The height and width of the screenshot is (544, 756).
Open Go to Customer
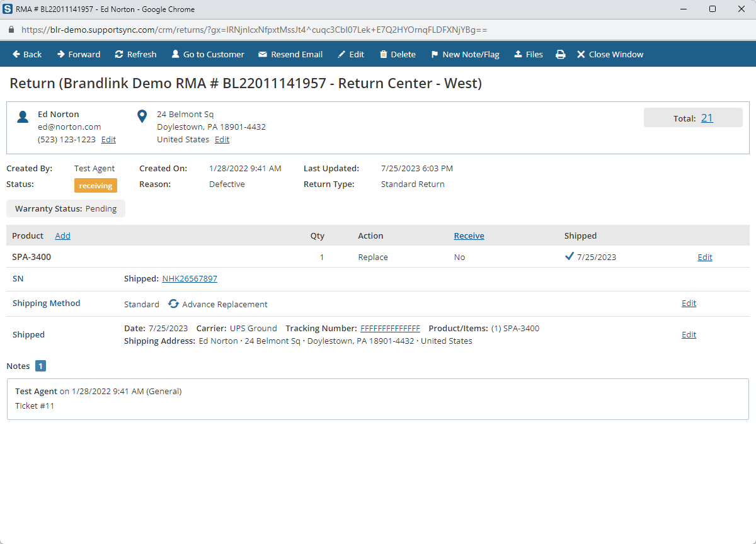point(208,55)
